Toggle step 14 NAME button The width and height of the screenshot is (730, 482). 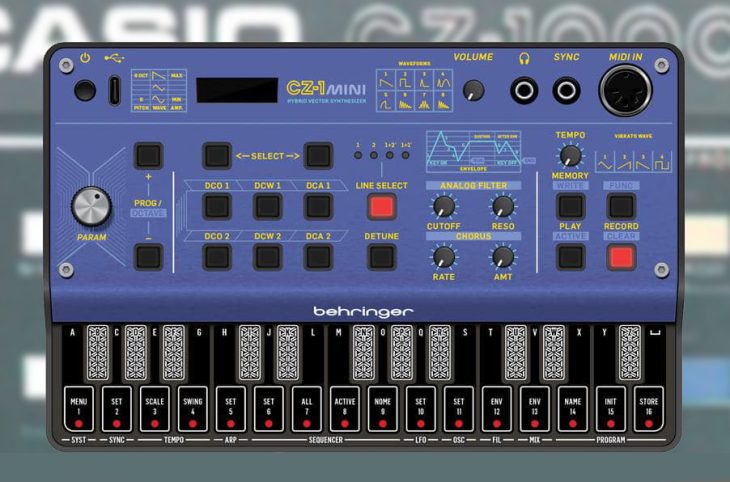573,408
